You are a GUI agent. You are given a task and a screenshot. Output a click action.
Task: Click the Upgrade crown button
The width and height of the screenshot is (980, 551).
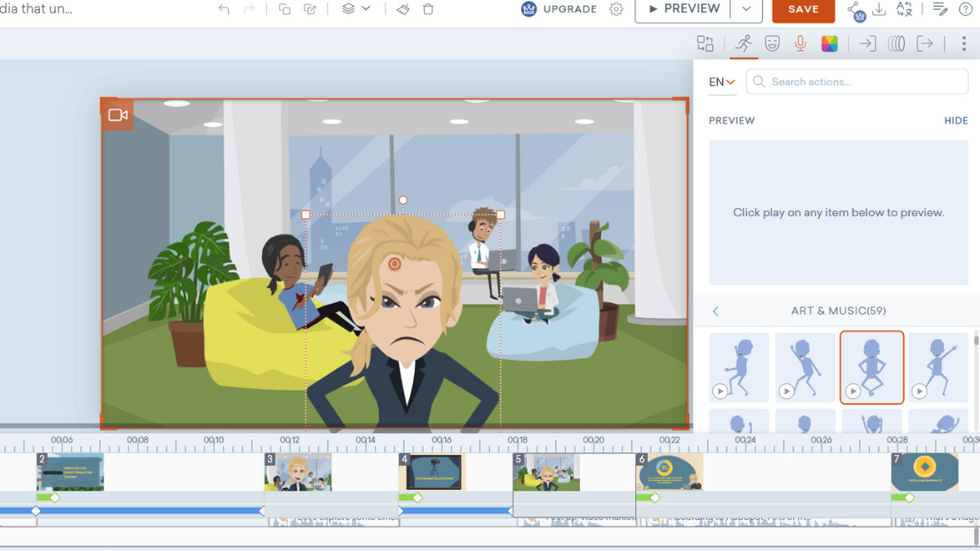coord(559,9)
